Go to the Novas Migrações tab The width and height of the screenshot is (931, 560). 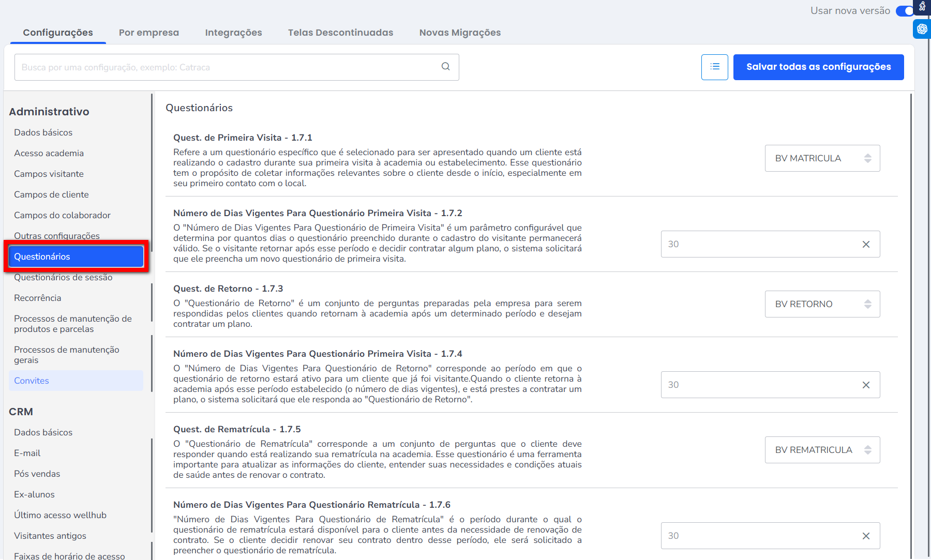(460, 33)
